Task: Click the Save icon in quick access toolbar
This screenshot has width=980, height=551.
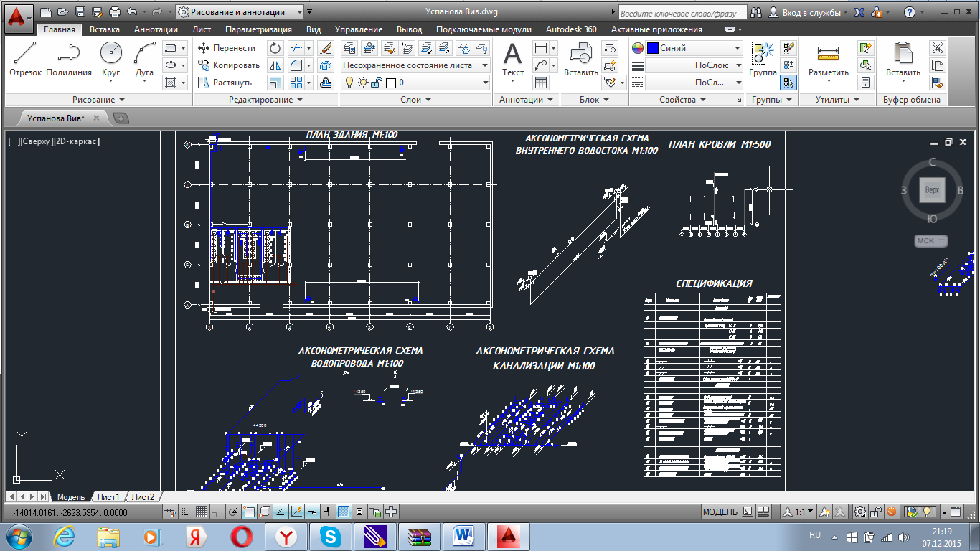Action: [80, 12]
